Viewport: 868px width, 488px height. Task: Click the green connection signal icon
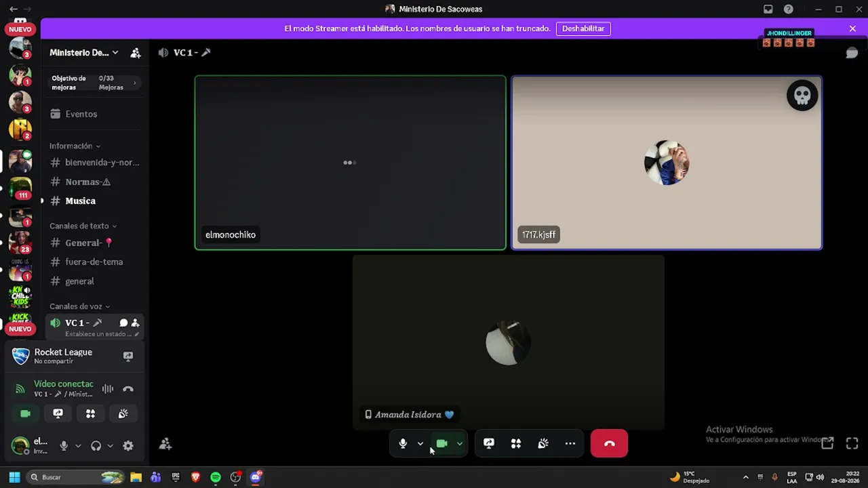pyautogui.click(x=20, y=389)
